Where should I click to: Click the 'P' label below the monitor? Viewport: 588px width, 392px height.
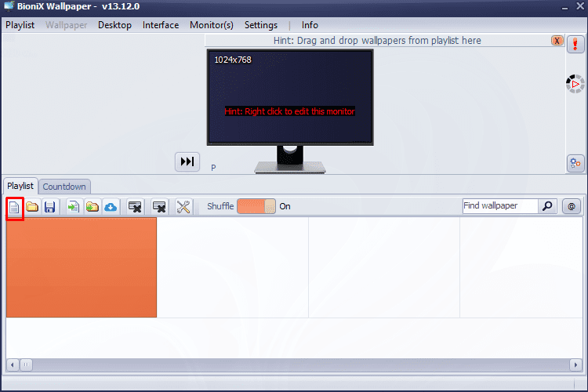213,168
